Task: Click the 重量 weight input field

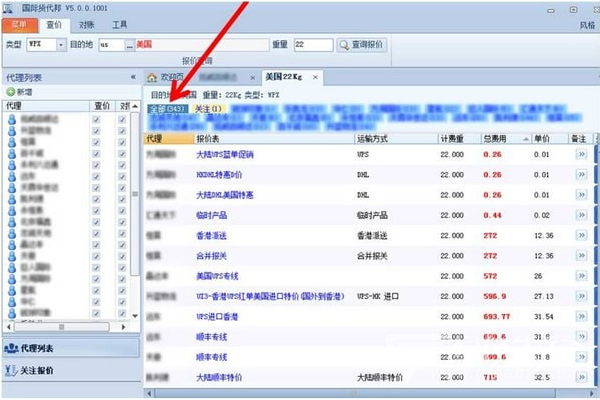Action: [312, 45]
